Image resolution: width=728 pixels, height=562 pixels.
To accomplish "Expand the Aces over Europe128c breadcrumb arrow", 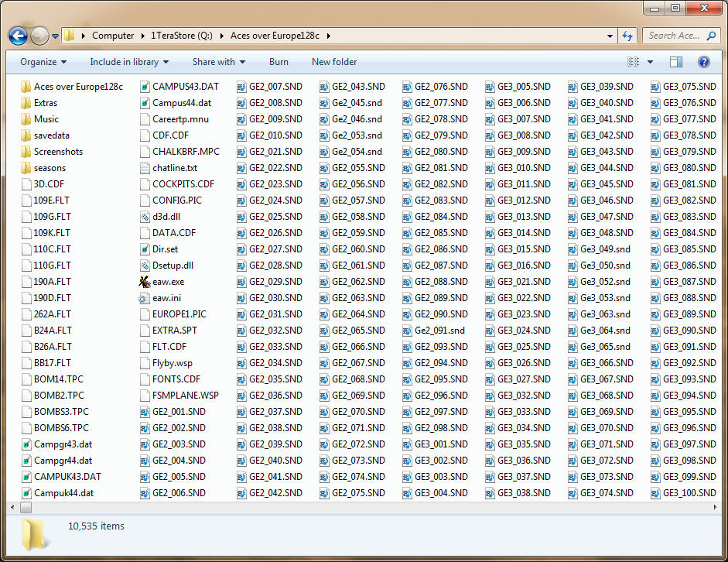I will pos(328,36).
